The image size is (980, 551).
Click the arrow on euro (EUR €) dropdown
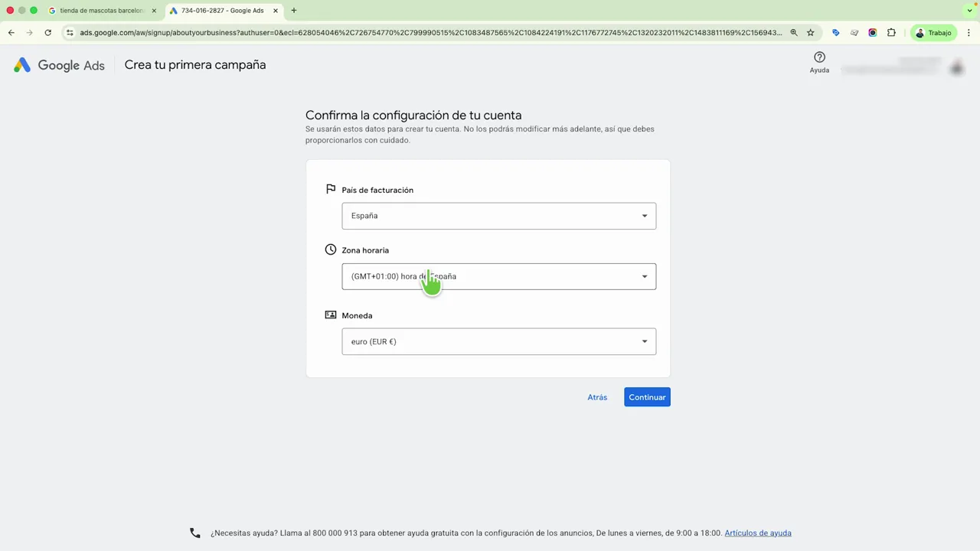point(644,341)
